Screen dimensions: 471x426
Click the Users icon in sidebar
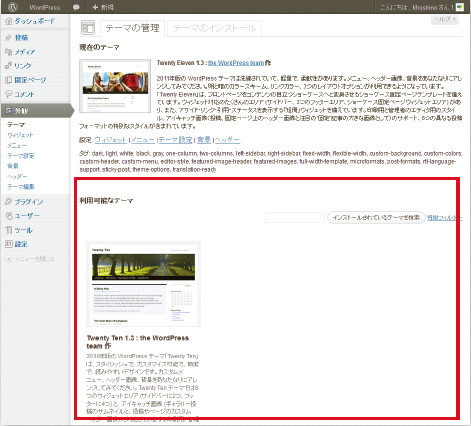pyautogui.click(x=9, y=216)
